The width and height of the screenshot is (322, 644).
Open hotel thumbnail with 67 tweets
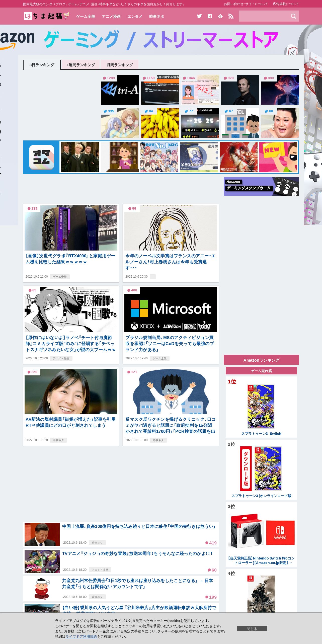click(x=240, y=123)
